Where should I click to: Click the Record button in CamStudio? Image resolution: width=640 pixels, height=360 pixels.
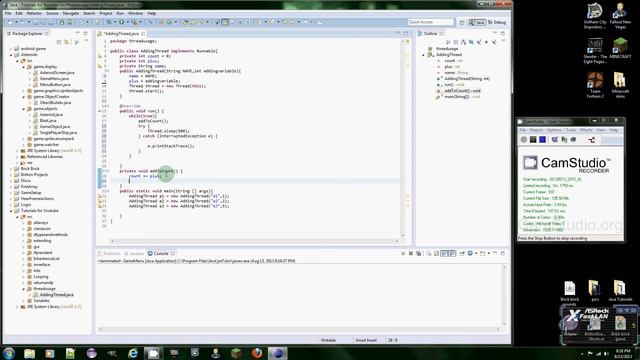524,140
